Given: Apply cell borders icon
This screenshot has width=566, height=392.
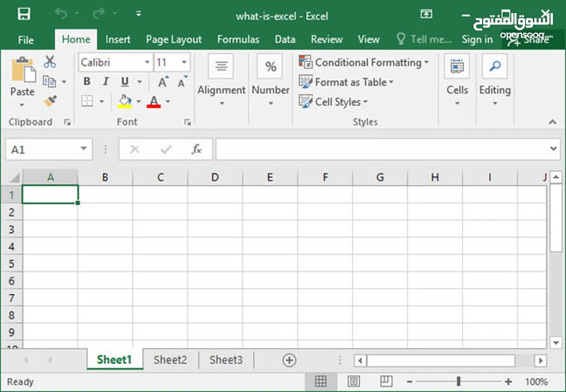Looking at the screenshot, I should (87, 101).
